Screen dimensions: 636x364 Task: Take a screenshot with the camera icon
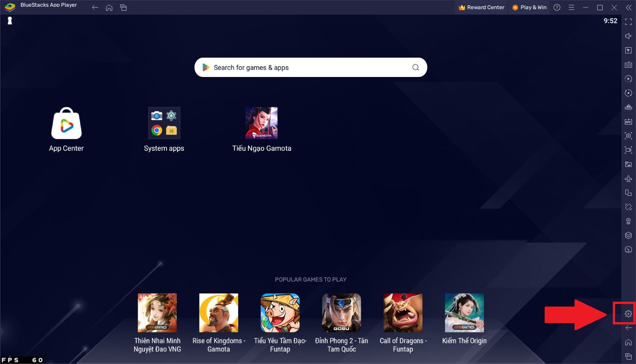pyautogui.click(x=628, y=135)
